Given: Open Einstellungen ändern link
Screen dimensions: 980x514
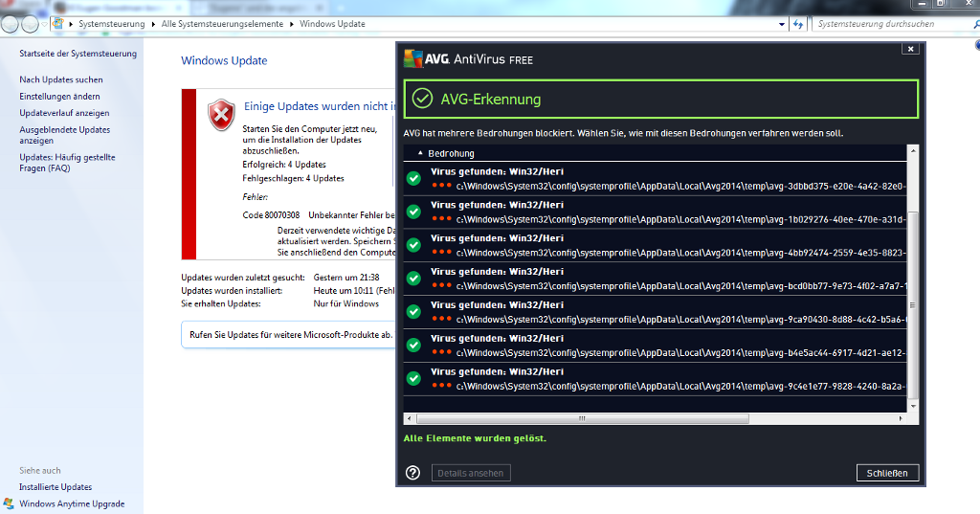Looking at the screenshot, I should pos(59,97).
